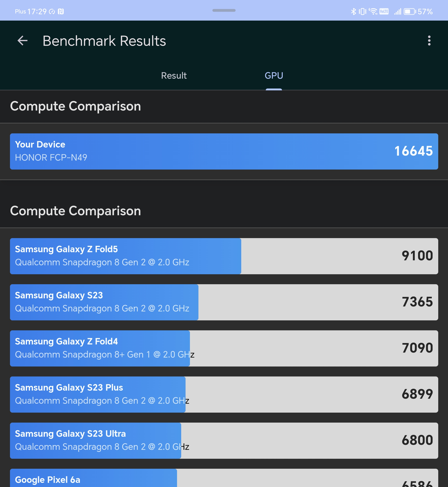The image size is (448, 487).
Task: Tap the cellular signal bars icon
Action: [398, 11]
